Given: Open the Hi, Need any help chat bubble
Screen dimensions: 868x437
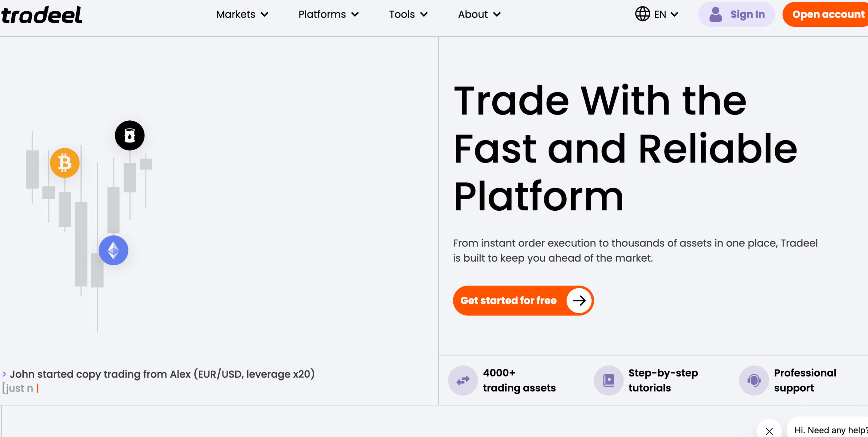Looking at the screenshot, I should (x=830, y=430).
